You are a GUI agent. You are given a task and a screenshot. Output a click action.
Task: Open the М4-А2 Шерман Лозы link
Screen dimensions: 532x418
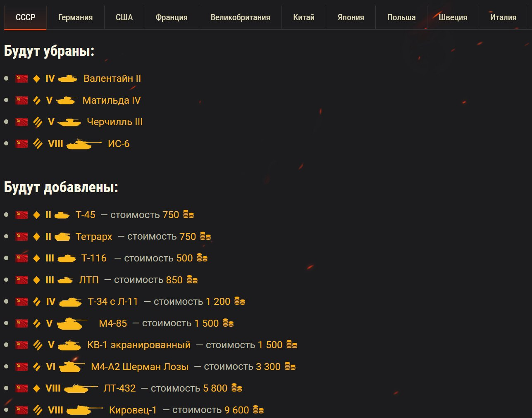140,367
